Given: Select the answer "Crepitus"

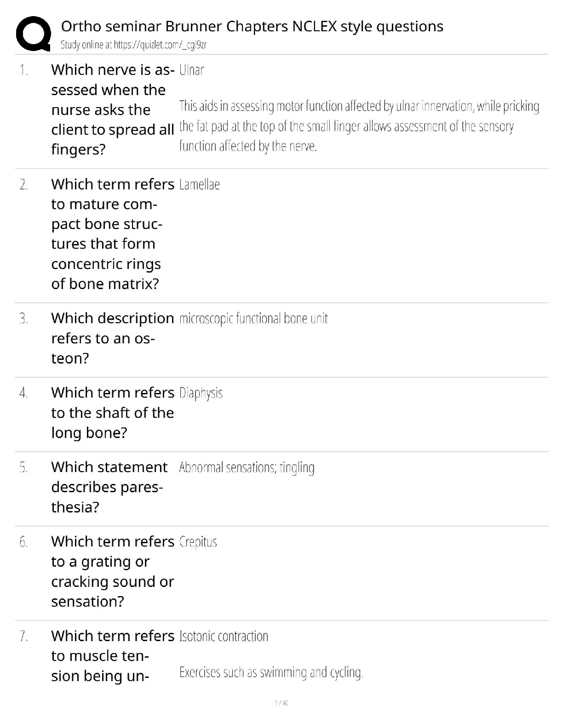Looking at the screenshot, I should (x=198, y=542).
